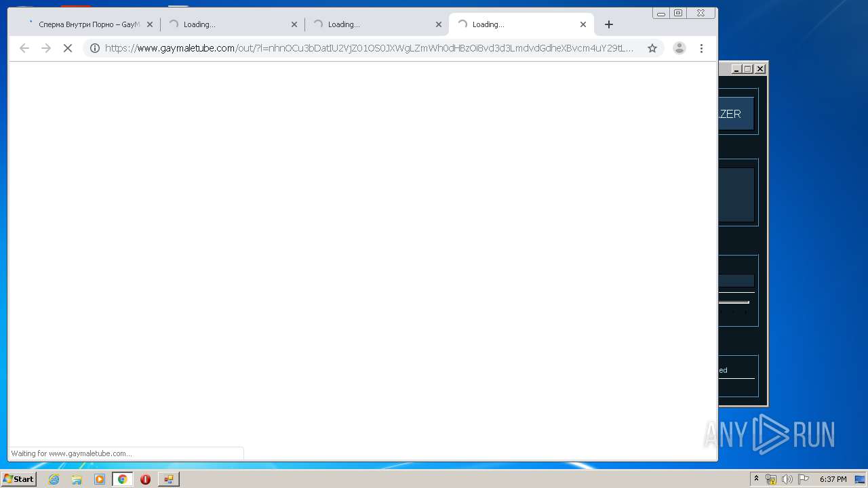
Task: View site information icon in address bar
Action: point(95,48)
